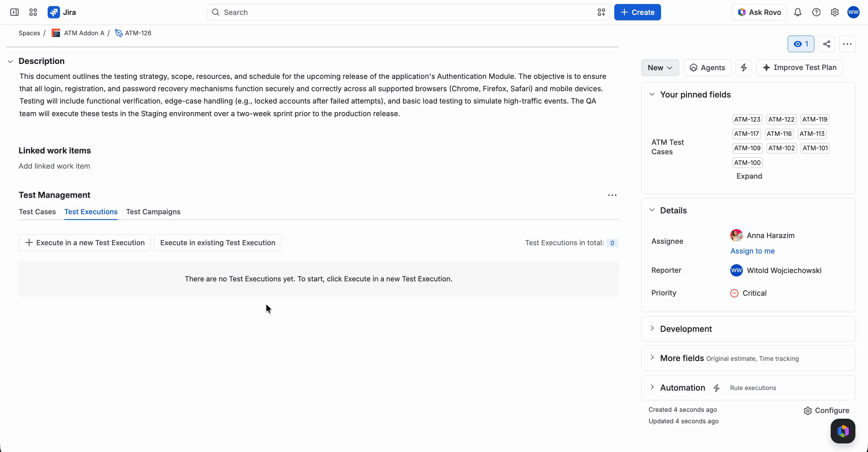Open the help question mark icon

point(816,12)
